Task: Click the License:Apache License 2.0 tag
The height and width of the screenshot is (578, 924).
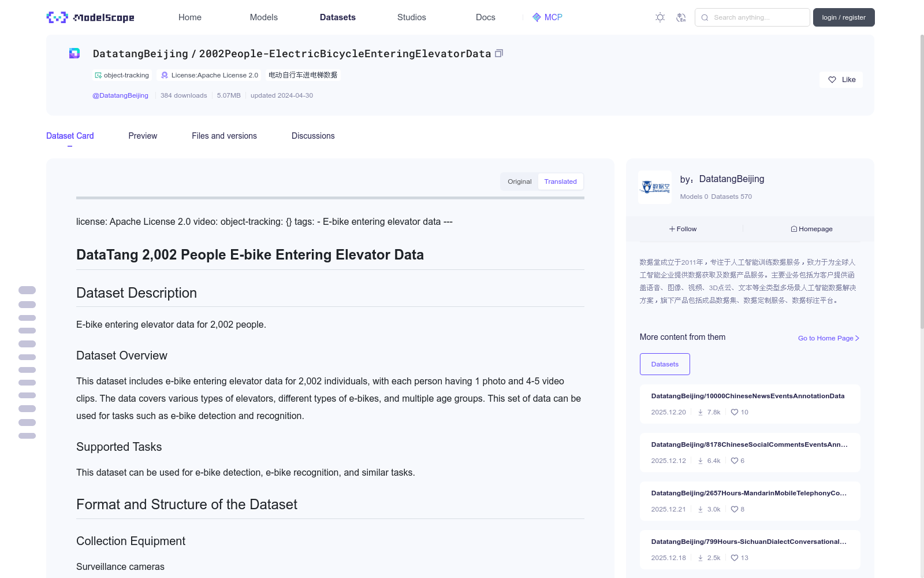Action: (x=210, y=75)
